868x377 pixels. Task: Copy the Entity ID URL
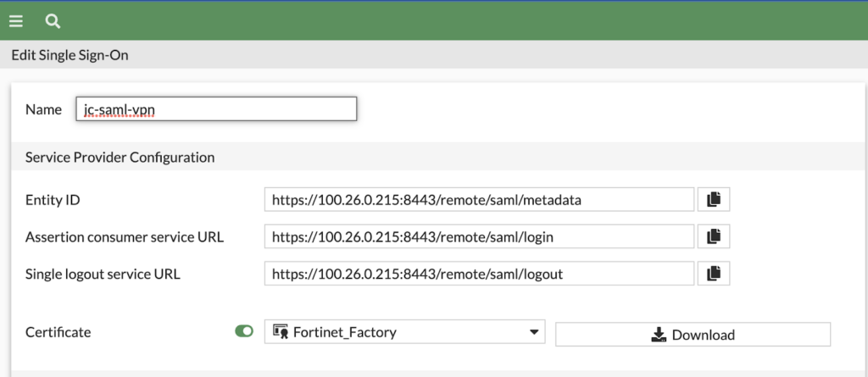click(x=714, y=199)
